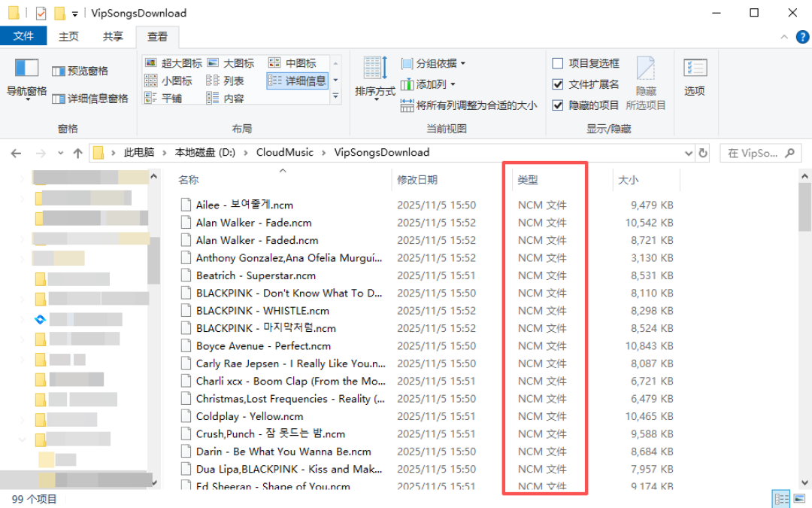Viewport: 812px width, 508px height.
Task: Select the 查看 ribbon tab
Action: [x=157, y=37]
